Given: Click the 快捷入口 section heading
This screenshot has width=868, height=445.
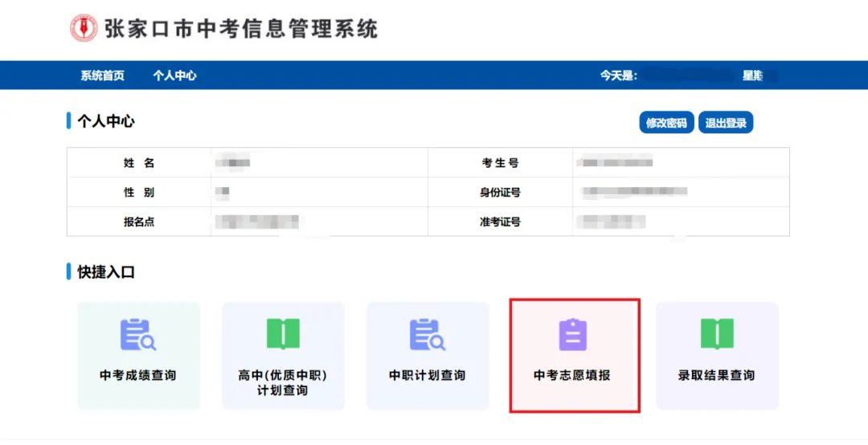Looking at the screenshot, I should [106, 272].
